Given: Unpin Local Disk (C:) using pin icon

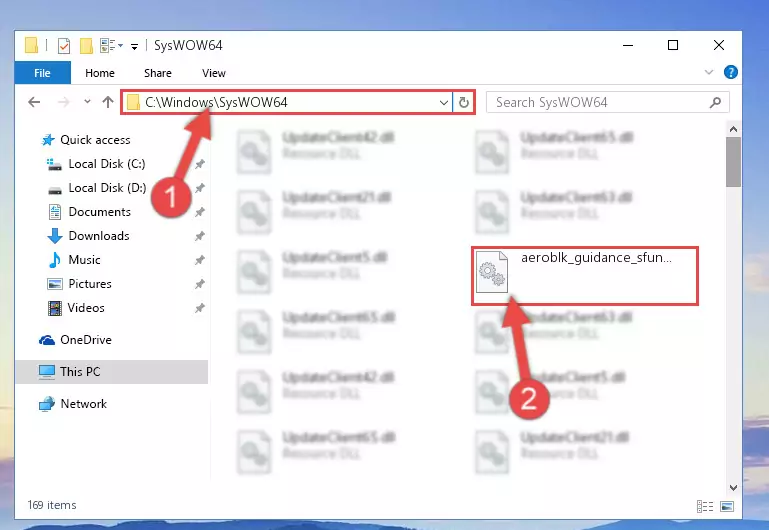Looking at the screenshot, I should [200, 164].
